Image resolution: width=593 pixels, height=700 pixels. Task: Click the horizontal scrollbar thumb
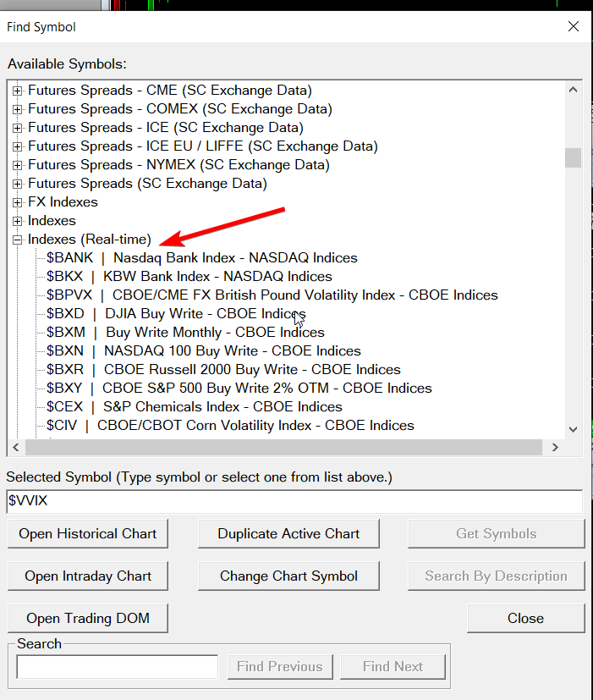283,447
